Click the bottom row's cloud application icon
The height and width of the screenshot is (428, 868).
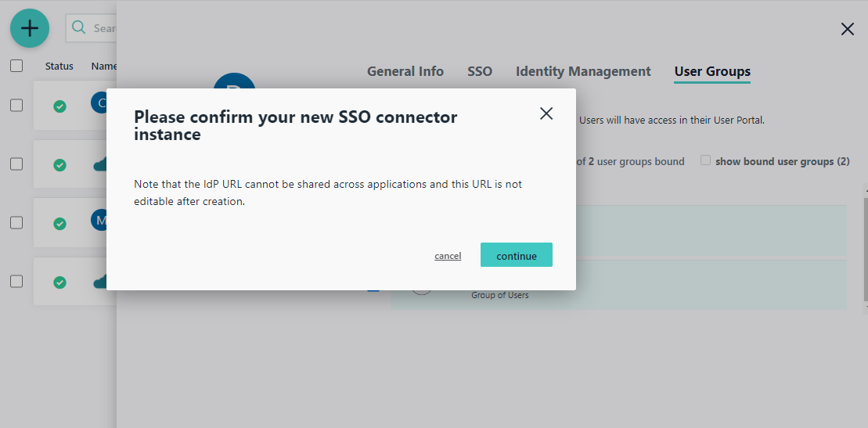pos(99,282)
